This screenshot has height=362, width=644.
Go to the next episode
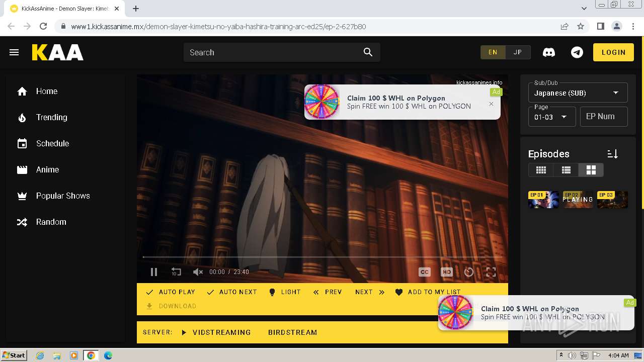pyautogui.click(x=370, y=292)
